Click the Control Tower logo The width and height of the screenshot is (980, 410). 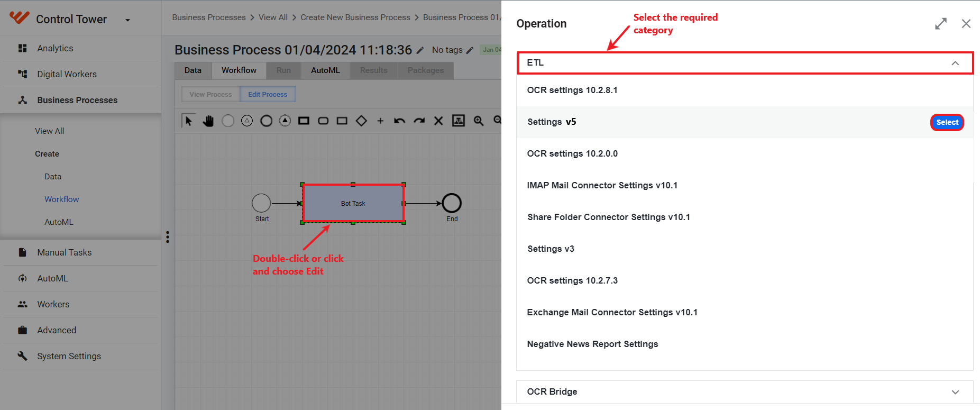20,17
